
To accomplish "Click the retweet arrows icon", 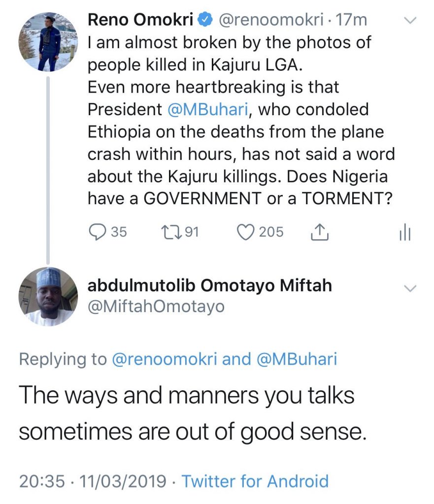I will click(x=172, y=231).
